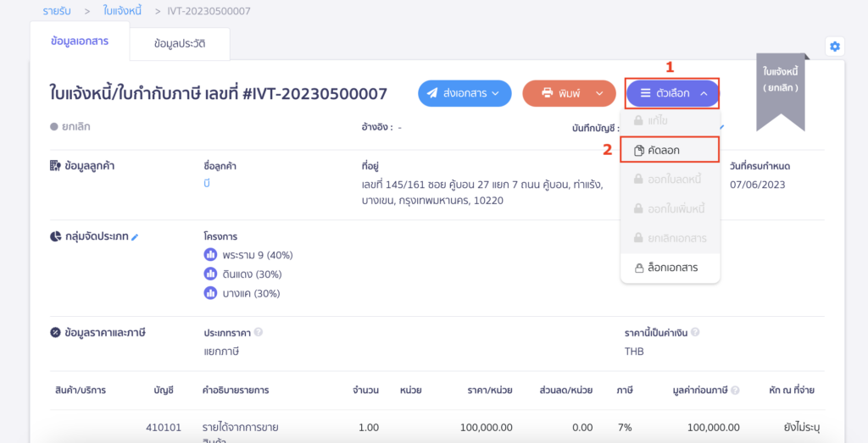Click the THB currency value
Screen dimensions: 868x443
click(634, 352)
